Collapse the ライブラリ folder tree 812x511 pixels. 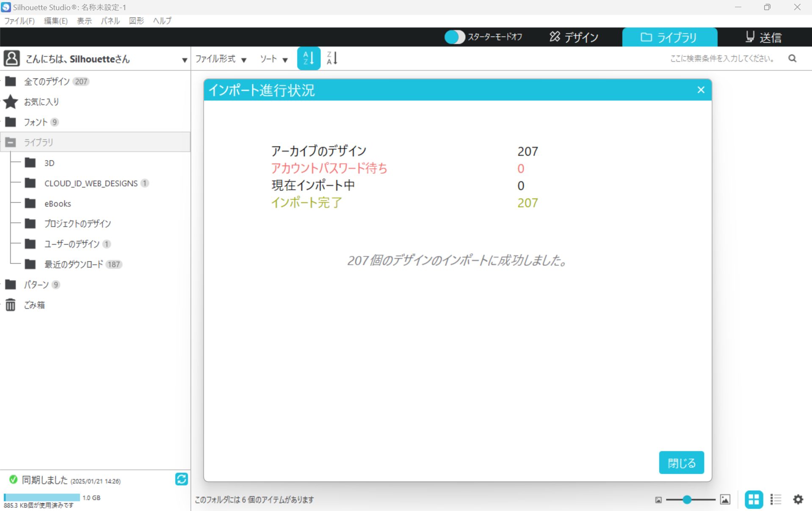(x=11, y=142)
